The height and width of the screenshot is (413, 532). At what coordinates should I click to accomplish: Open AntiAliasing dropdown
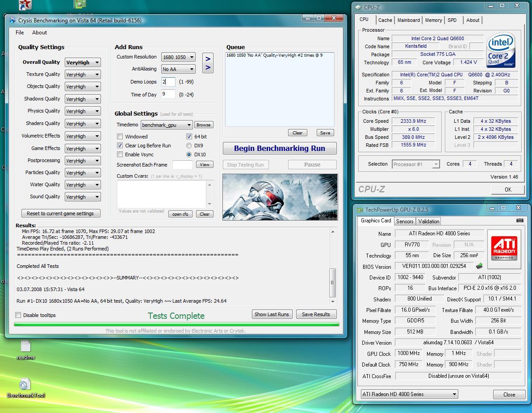click(179, 69)
